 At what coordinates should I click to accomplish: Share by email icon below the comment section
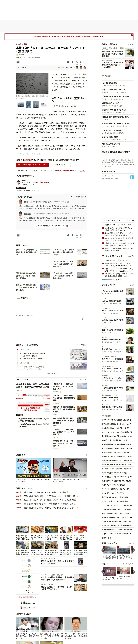pos(68,235)
